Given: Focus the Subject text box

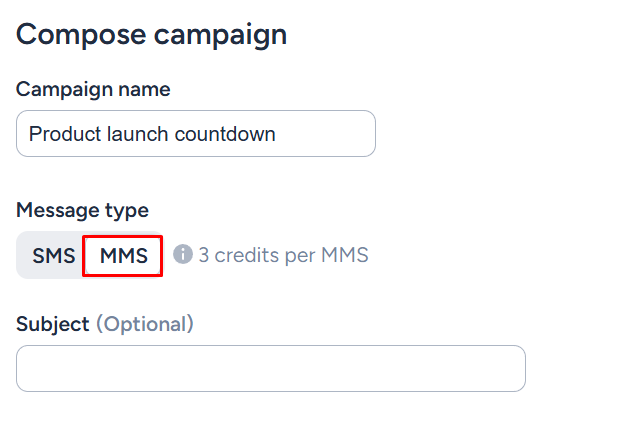Looking at the screenshot, I should [270, 369].
